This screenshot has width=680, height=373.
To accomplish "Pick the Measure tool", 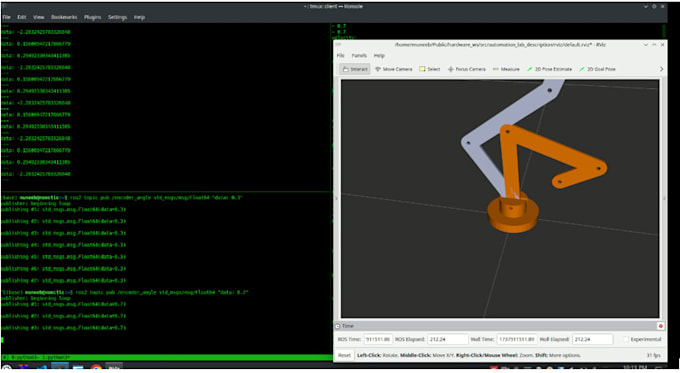I will click(x=506, y=69).
